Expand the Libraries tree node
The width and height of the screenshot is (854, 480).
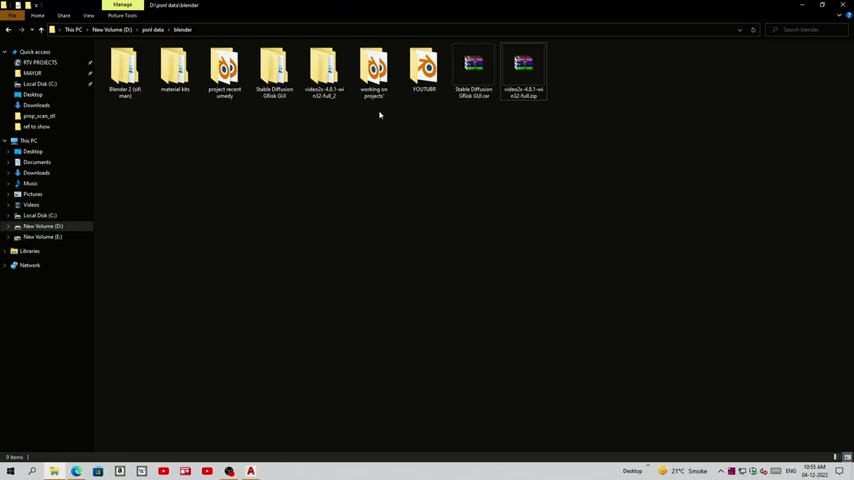(x=5, y=251)
